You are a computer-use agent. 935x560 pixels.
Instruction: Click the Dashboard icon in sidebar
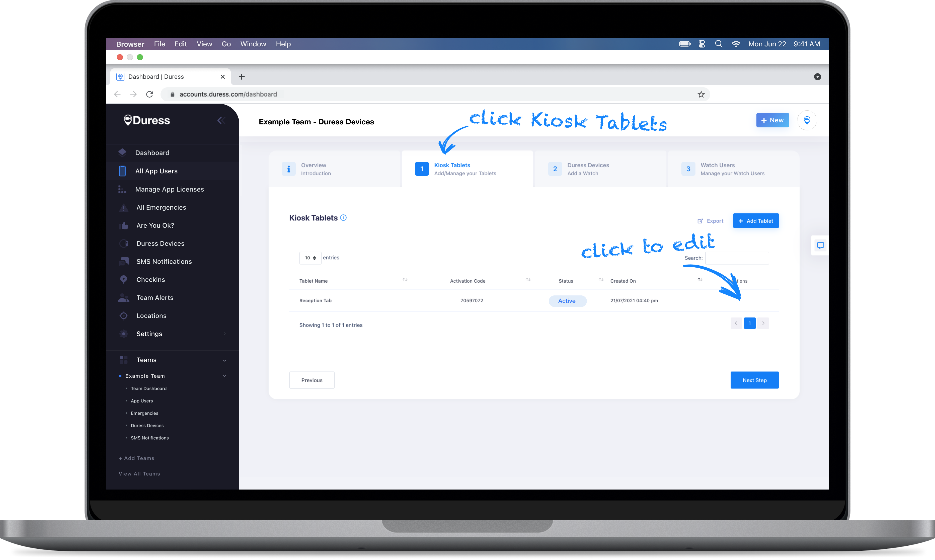click(x=123, y=153)
